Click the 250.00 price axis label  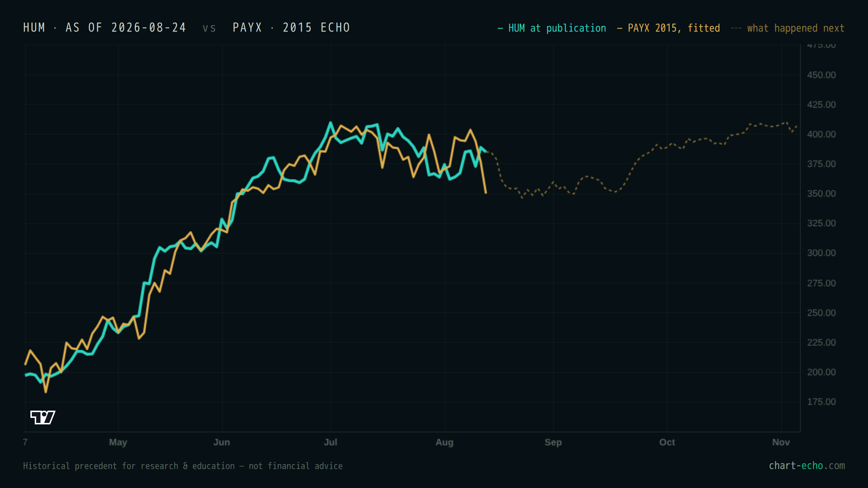821,313
